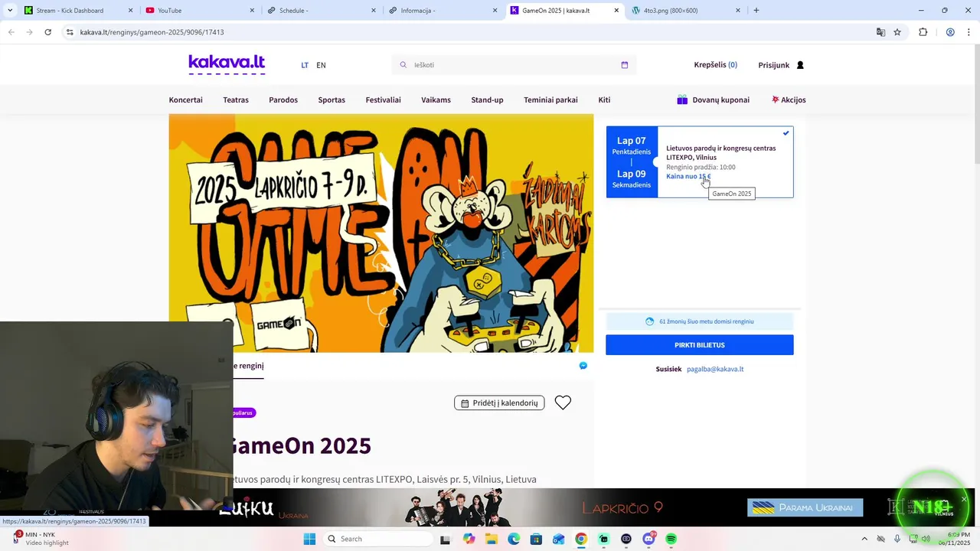Screen dimensions: 980x551
Task: Open Chrome profile icon
Action: 950,32
